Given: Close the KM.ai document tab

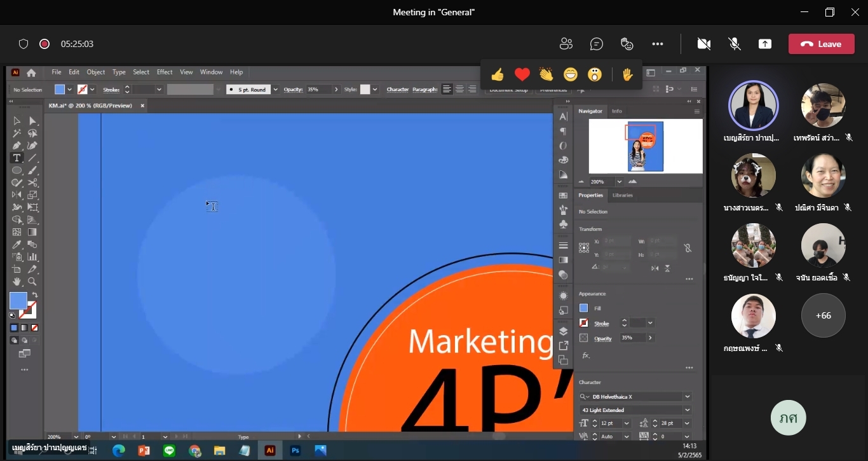Looking at the screenshot, I should pyautogui.click(x=142, y=106).
